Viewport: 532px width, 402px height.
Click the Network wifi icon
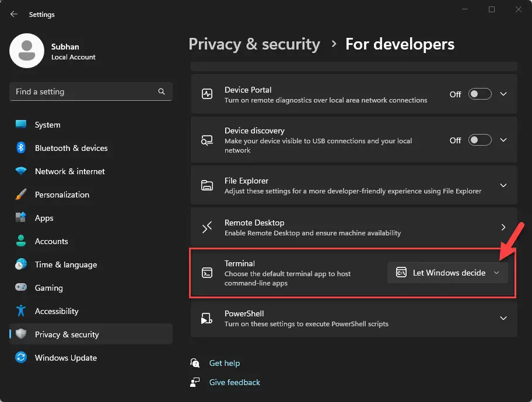tap(21, 171)
